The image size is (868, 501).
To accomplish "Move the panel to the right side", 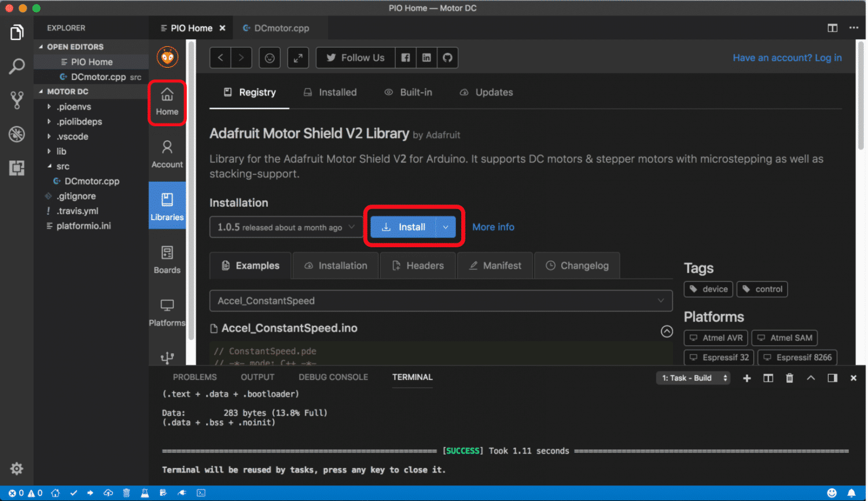I will tap(833, 378).
